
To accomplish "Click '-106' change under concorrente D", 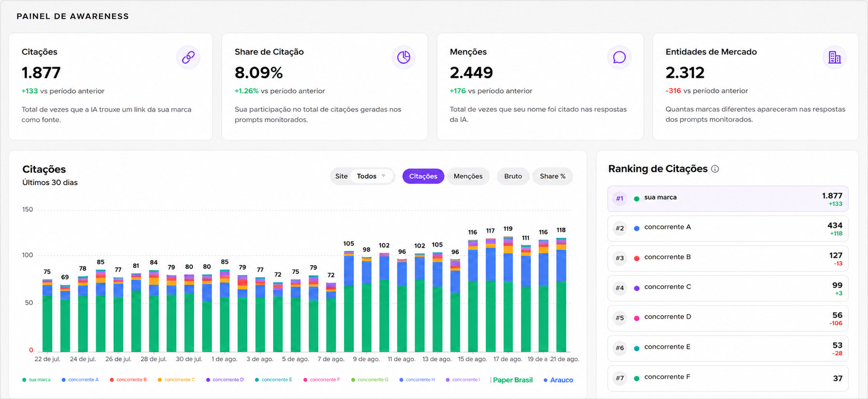I will (x=836, y=323).
